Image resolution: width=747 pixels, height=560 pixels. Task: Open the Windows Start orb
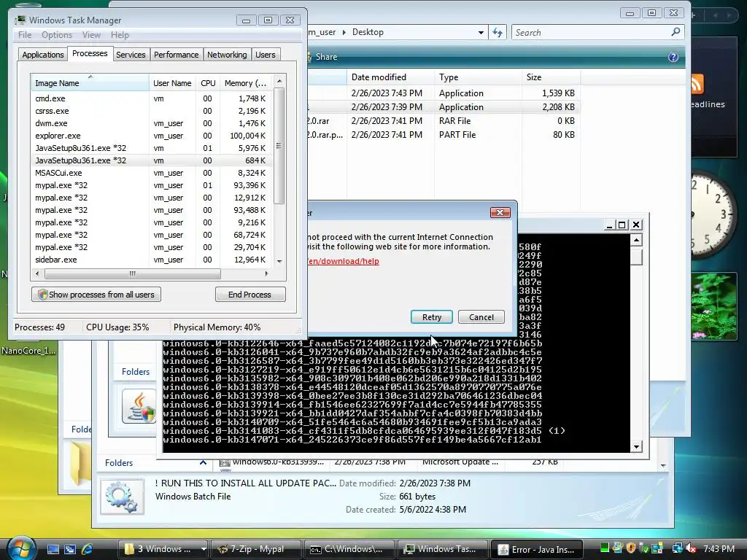pyautogui.click(x=20, y=548)
